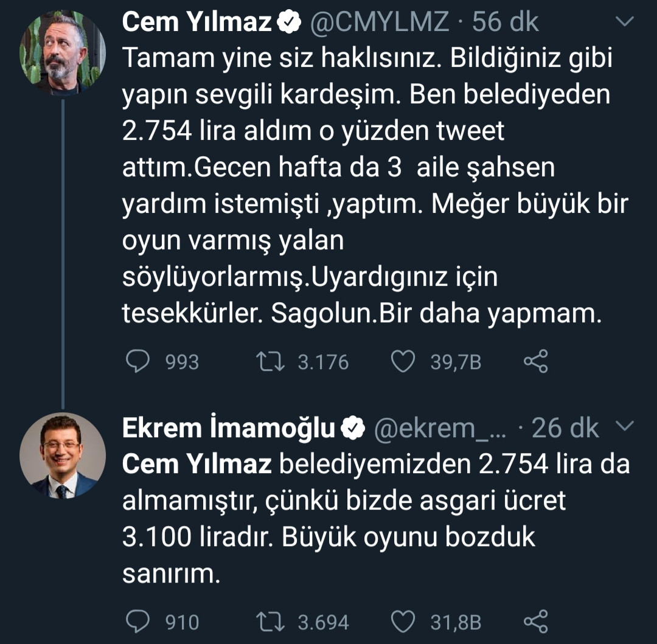
Task: Click the reply icon on Cem Yılmaz's tweet
Action: pyautogui.click(x=139, y=362)
